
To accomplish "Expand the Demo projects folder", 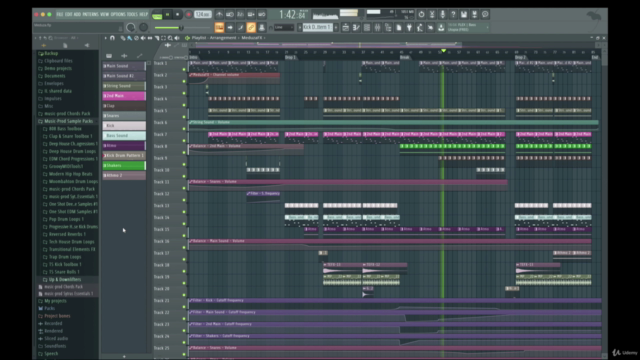I will pyautogui.click(x=58, y=69).
